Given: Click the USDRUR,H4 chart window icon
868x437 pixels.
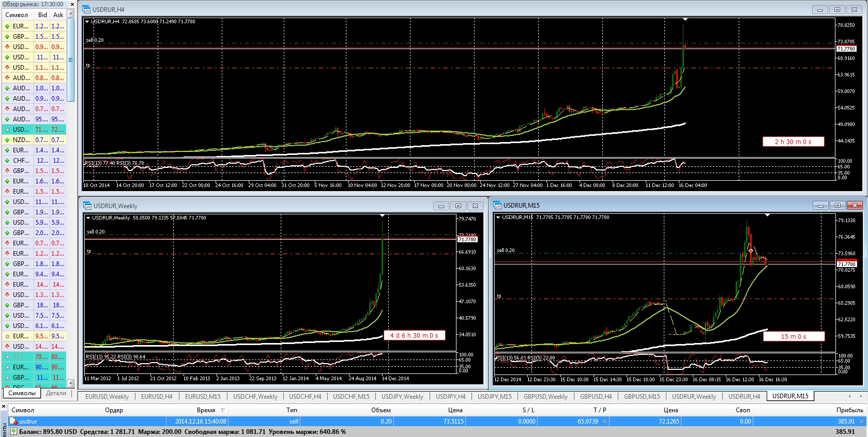Looking at the screenshot, I should click(86, 10).
